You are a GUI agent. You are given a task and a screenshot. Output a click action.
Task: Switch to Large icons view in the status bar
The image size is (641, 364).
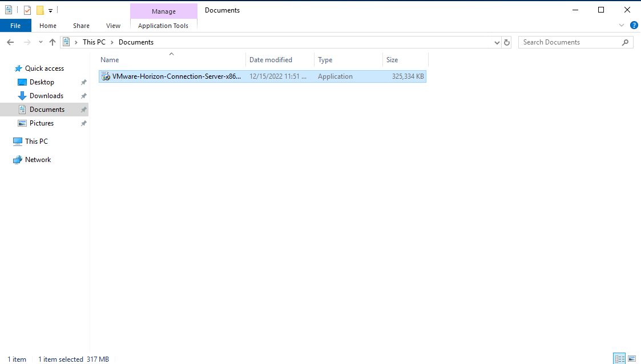tap(632, 359)
